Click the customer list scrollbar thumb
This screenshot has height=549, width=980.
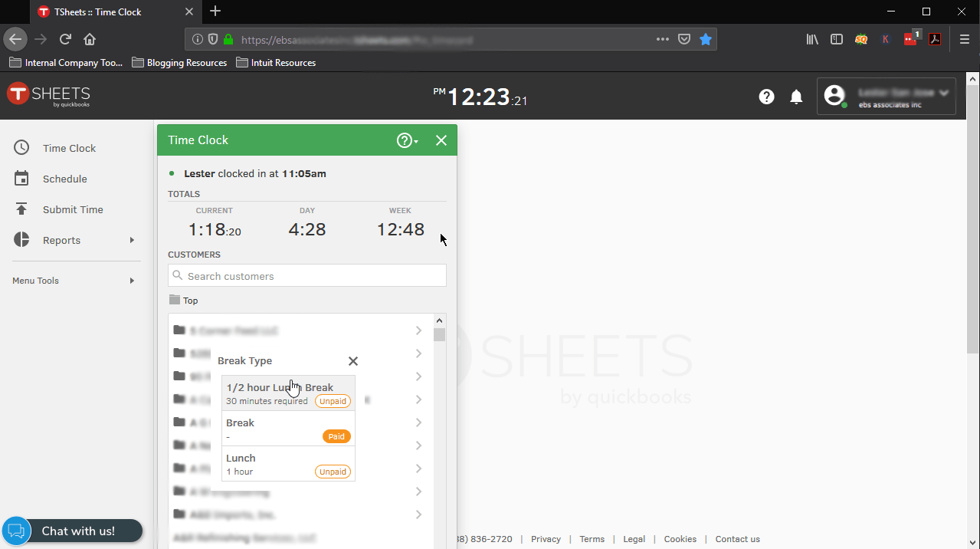439,334
